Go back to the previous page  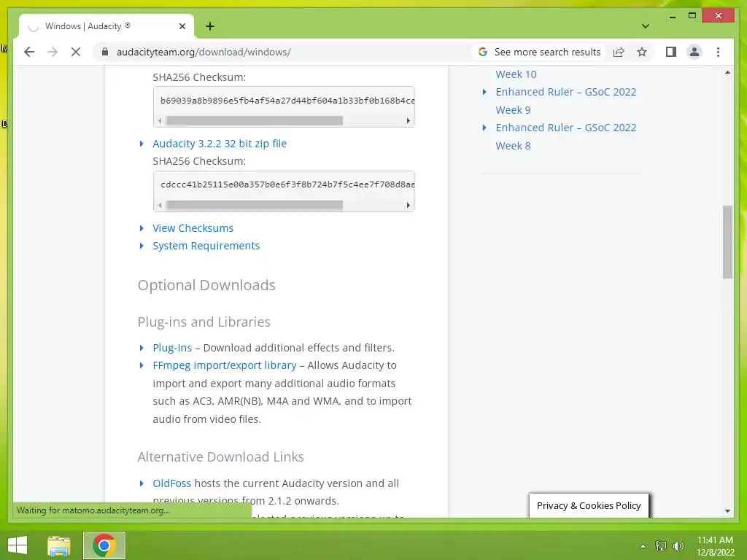(x=29, y=52)
